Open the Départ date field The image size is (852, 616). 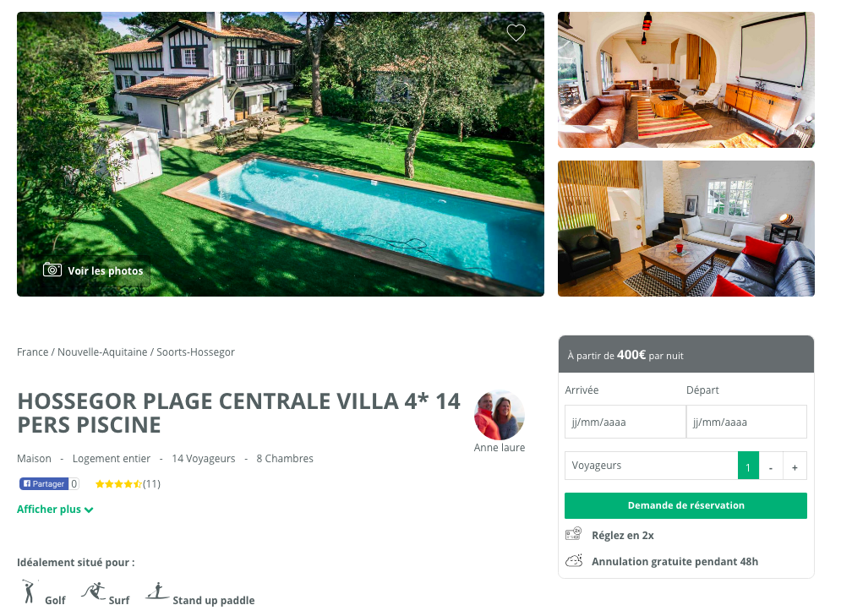tap(746, 422)
